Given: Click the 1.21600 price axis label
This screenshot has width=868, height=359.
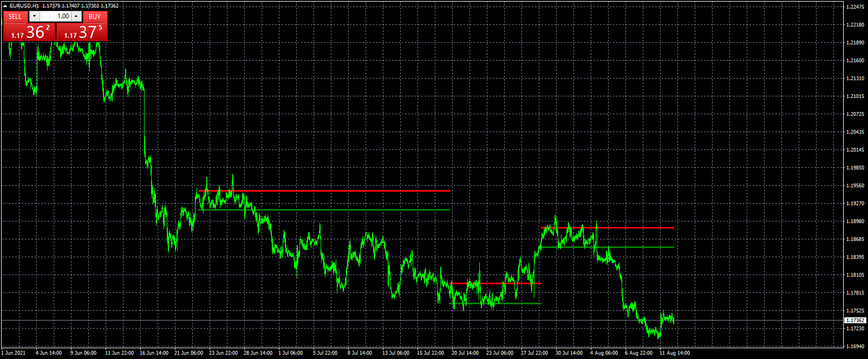Looking at the screenshot, I should click(855, 61).
